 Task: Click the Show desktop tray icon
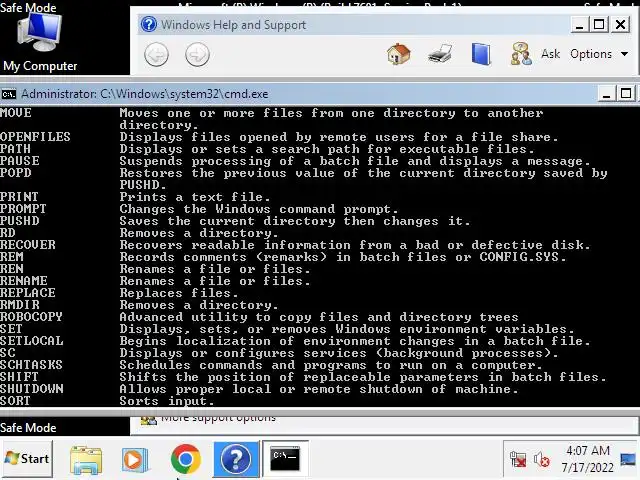[x=627, y=460]
